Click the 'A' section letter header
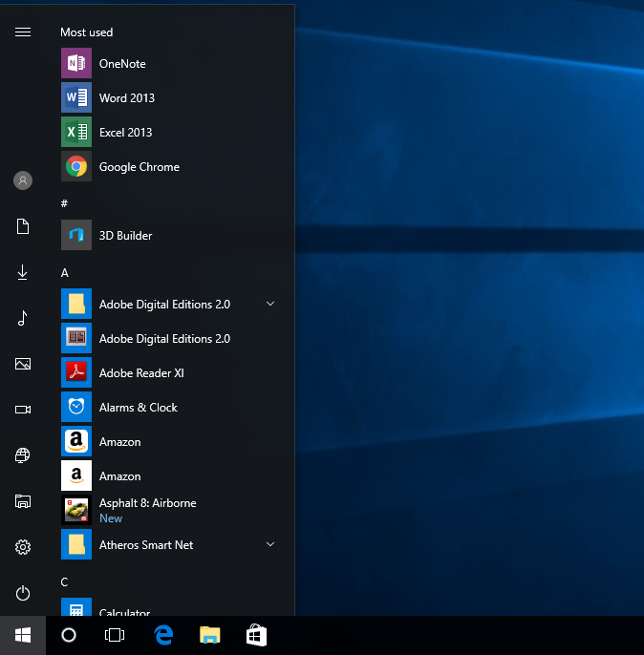 pos(65,273)
